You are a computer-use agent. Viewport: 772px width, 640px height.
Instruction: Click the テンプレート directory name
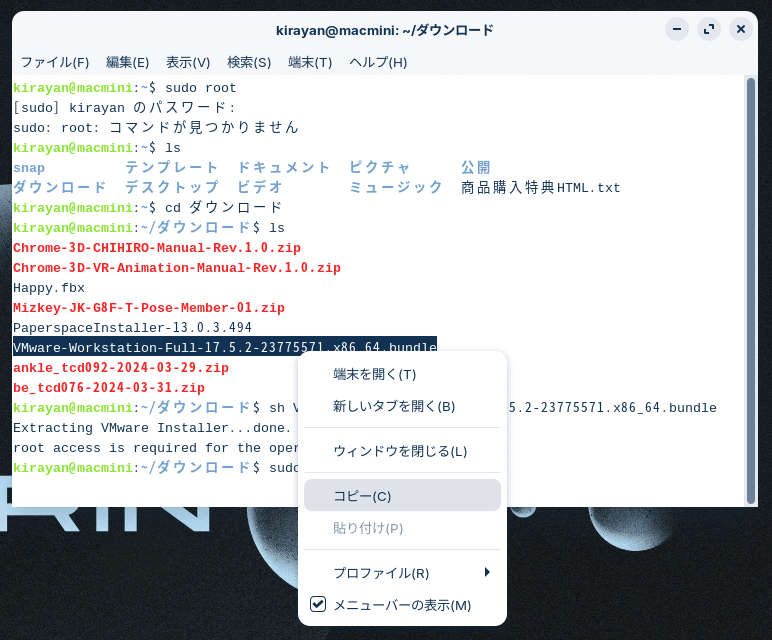click(x=171, y=167)
